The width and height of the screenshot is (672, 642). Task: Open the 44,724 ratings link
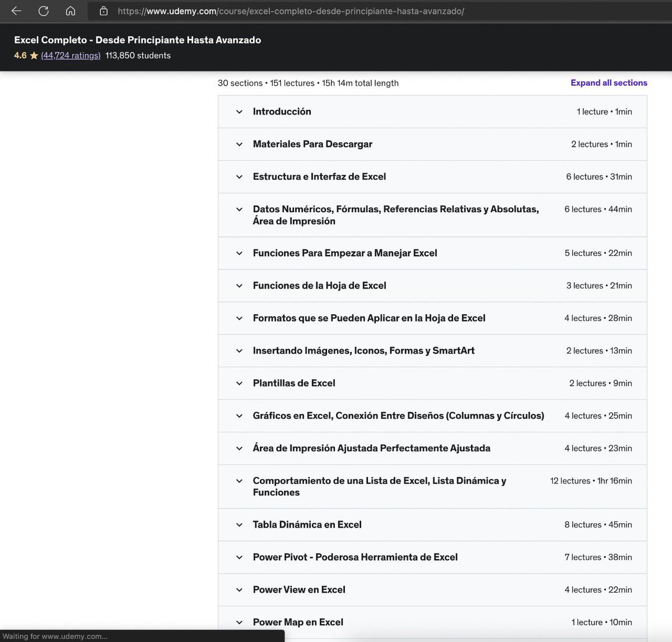(x=71, y=55)
